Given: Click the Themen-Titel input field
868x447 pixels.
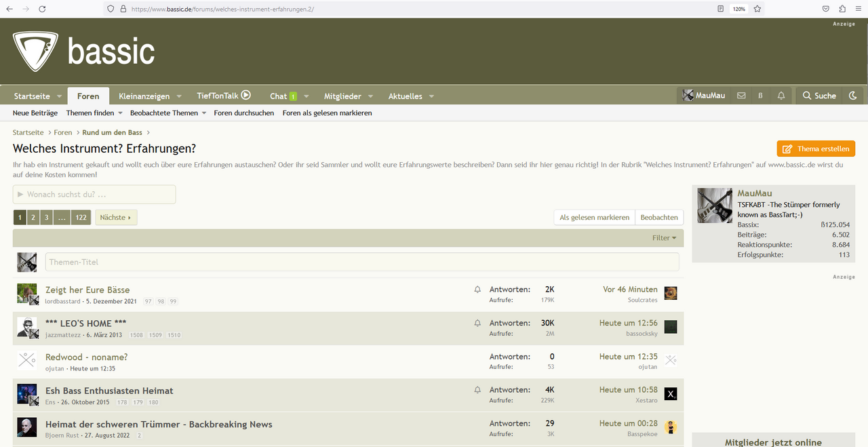Looking at the screenshot, I should pyautogui.click(x=362, y=262).
